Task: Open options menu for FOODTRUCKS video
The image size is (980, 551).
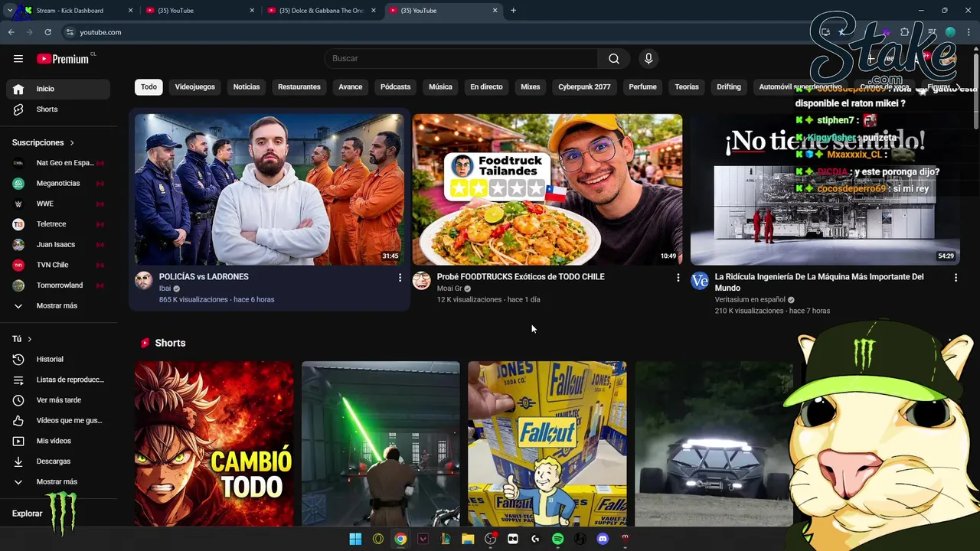Action: click(678, 278)
